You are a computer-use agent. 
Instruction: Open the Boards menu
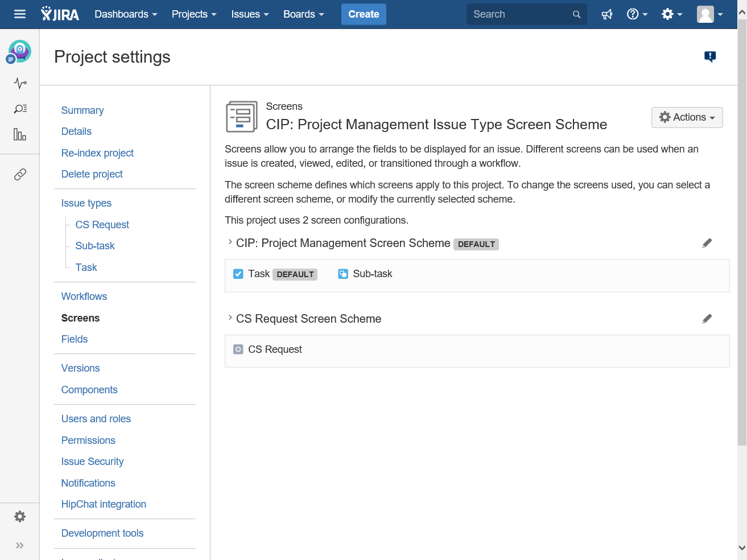point(304,14)
